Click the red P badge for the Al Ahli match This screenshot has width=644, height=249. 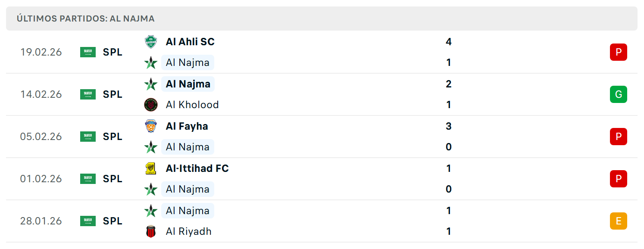[x=618, y=52]
